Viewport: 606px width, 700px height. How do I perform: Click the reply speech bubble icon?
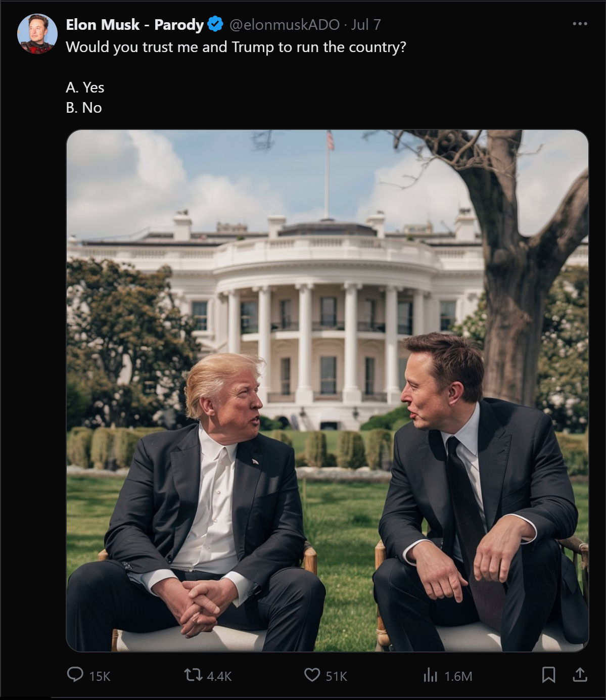click(x=75, y=675)
